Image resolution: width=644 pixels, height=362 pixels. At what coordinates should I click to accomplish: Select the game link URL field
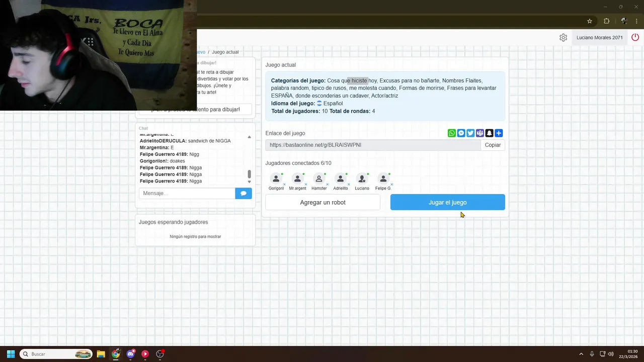click(373, 145)
